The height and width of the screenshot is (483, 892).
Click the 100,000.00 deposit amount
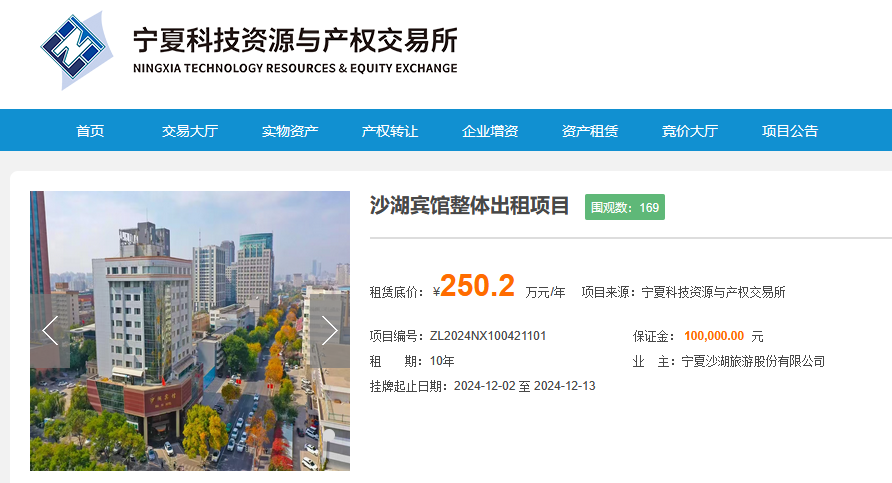pyautogui.click(x=714, y=336)
